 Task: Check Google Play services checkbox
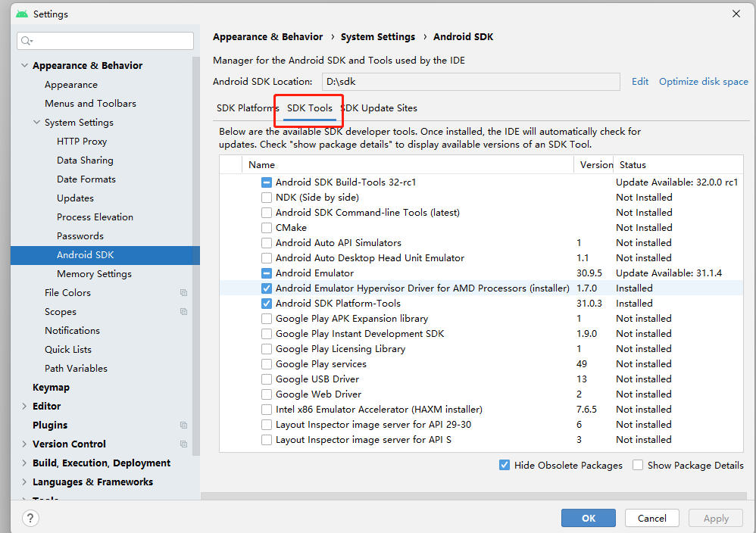tap(266, 364)
